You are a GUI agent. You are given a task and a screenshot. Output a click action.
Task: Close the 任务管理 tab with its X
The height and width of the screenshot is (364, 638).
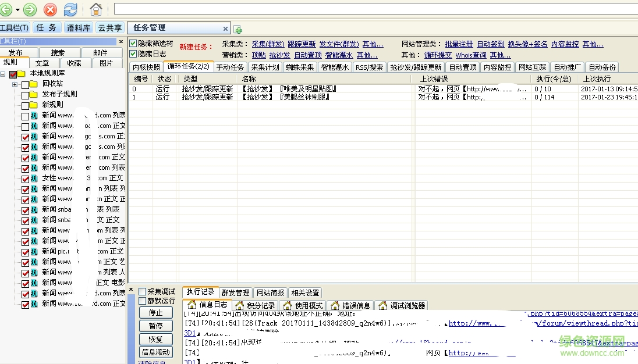pyautogui.click(x=226, y=28)
